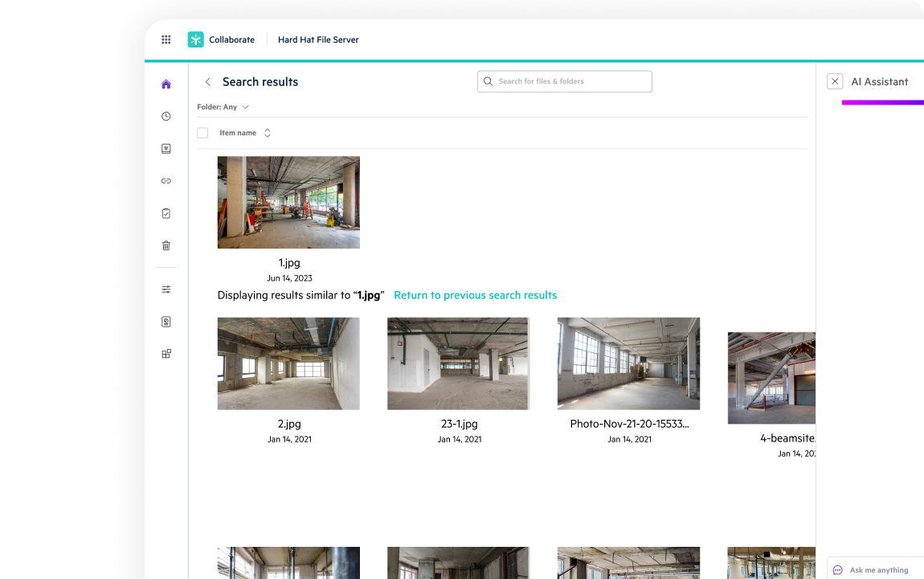Screen dimensions: 924x579
Task: Sort by Item name arrows
Action: tap(268, 133)
